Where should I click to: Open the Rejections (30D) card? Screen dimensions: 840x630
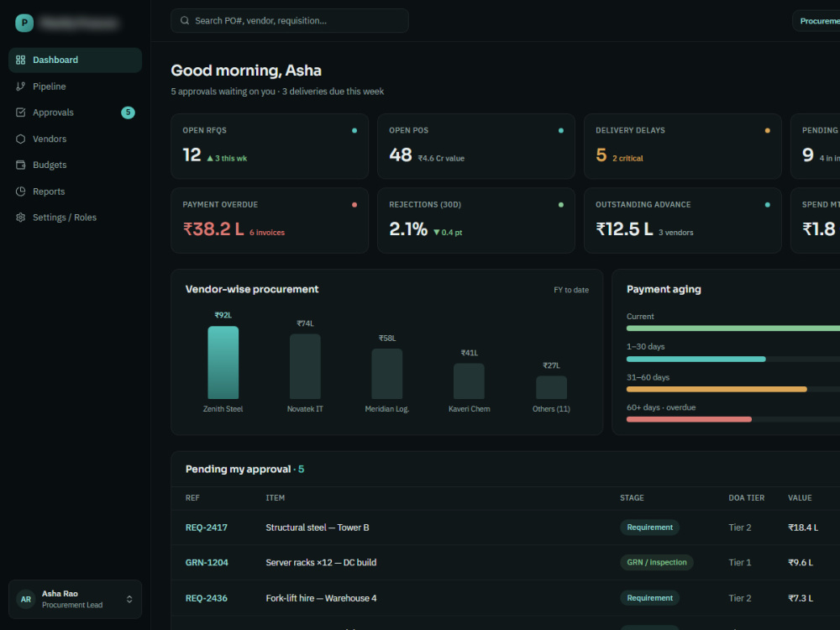pyautogui.click(x=475, y=220)
